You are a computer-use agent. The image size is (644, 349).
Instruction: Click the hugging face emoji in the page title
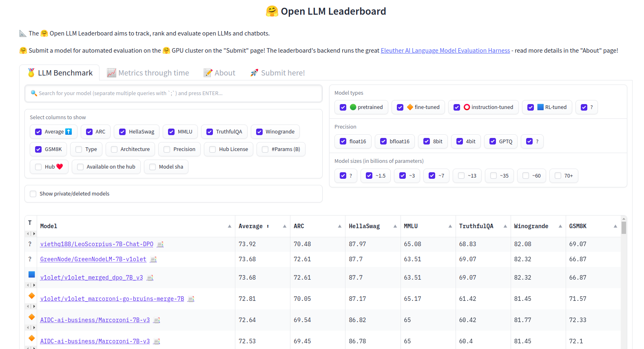click(x=272, y=11)
